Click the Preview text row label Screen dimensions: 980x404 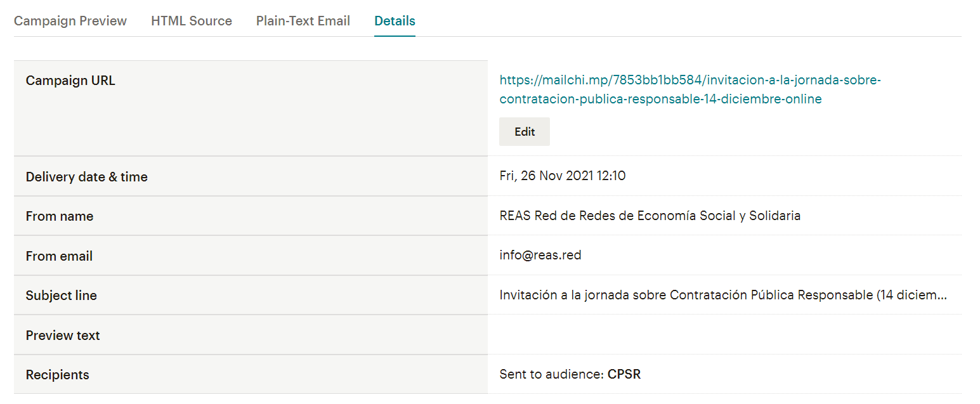[63, 336]
